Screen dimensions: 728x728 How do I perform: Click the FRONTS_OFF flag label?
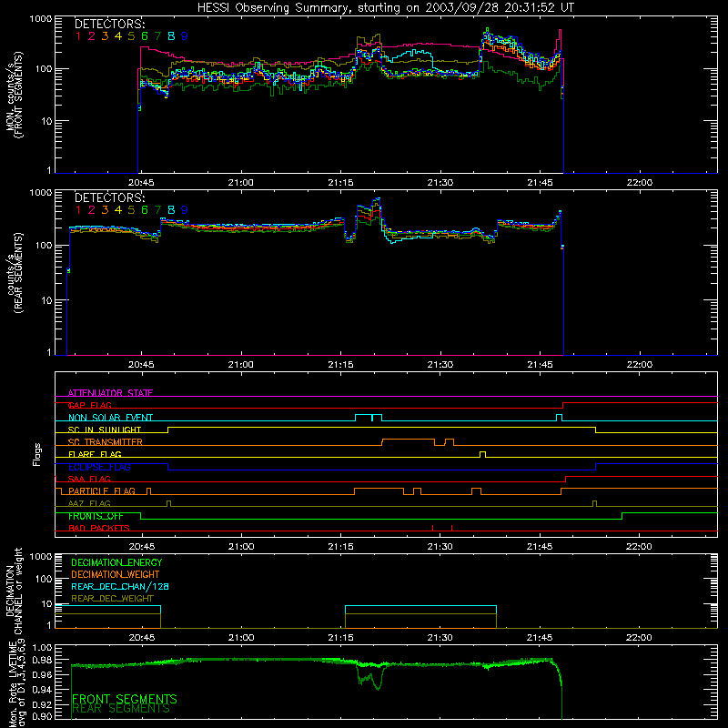96,516
